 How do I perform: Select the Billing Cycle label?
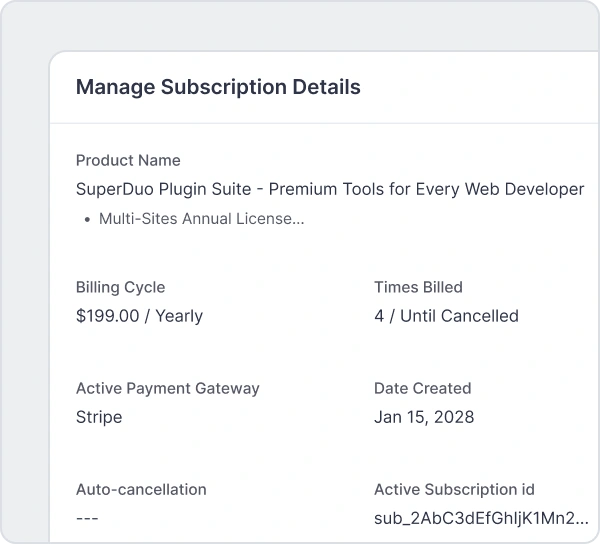120,287
